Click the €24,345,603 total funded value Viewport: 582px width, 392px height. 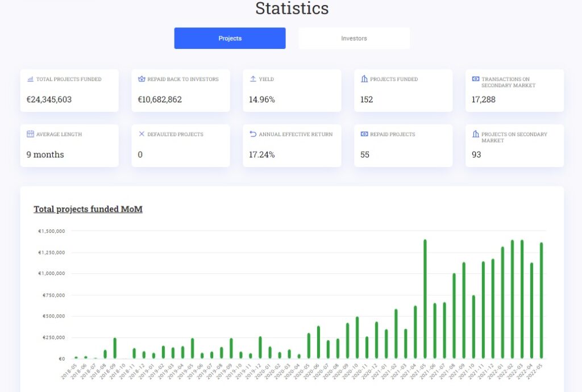49,99
